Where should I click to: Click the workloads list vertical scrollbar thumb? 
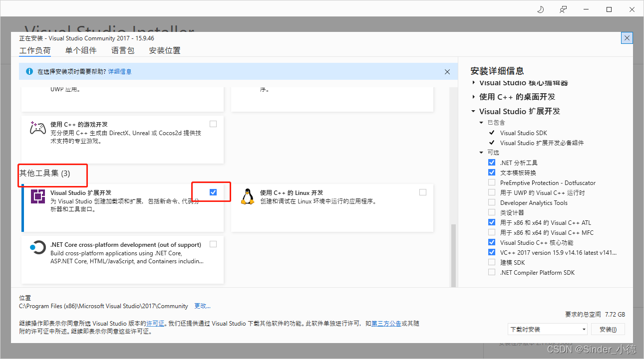tap(454, 255)
